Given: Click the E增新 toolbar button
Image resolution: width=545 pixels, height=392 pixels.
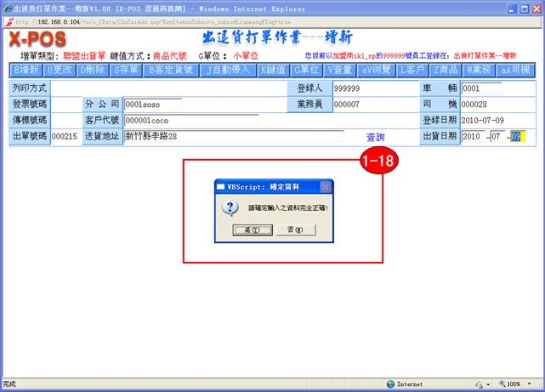Looking at the screenshot, I should pyautogui.click(x=26, y=70).
